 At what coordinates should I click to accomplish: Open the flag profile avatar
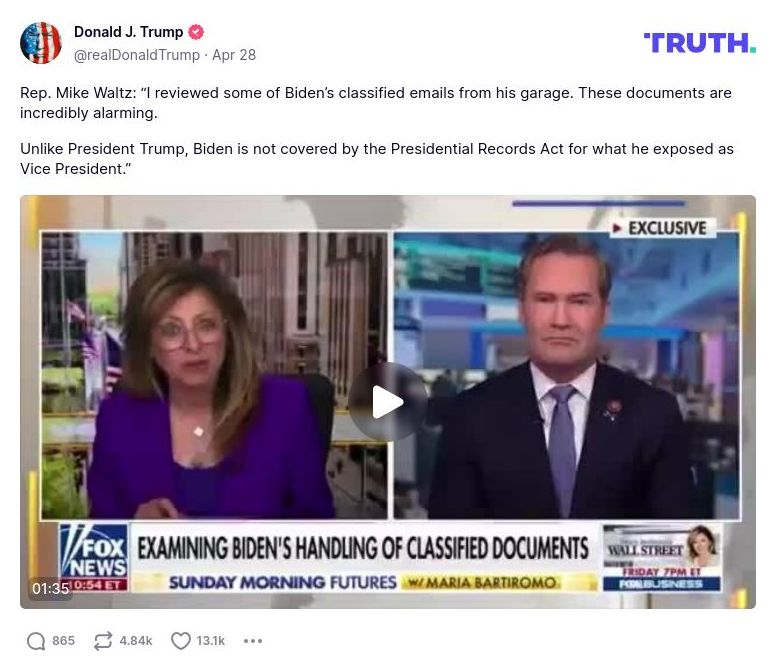(x=41, y=43)
